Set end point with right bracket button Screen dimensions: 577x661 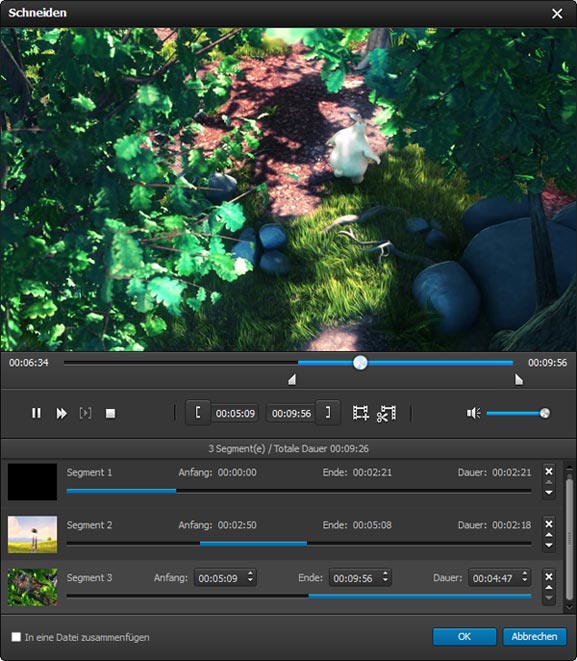[328, 413]
